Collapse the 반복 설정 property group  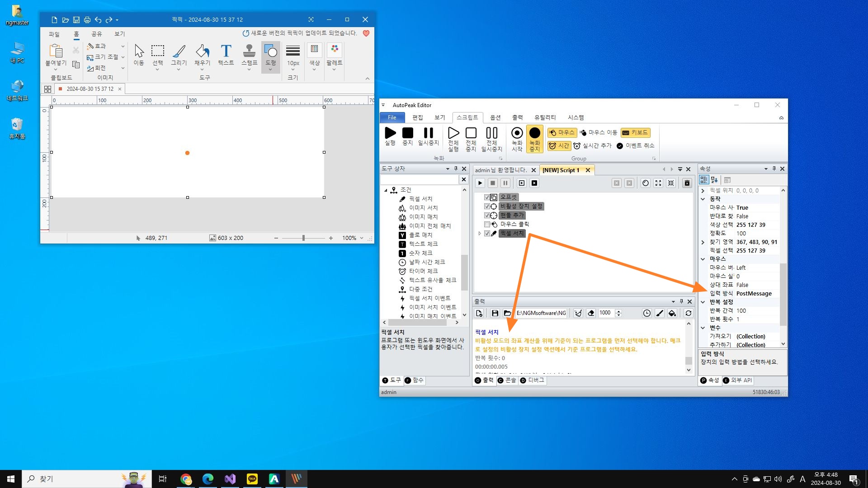pyautogui.click(x=703, y=302)
